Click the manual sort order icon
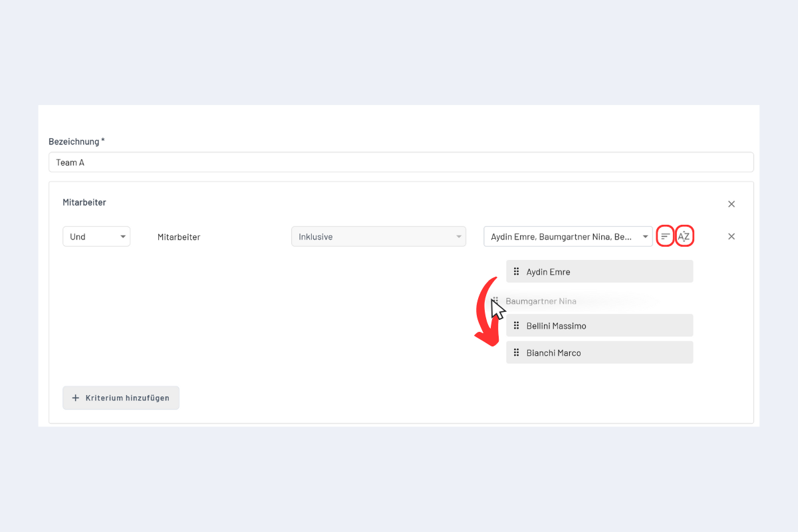This screenshot has width=798, height=532. pos(665,237)
